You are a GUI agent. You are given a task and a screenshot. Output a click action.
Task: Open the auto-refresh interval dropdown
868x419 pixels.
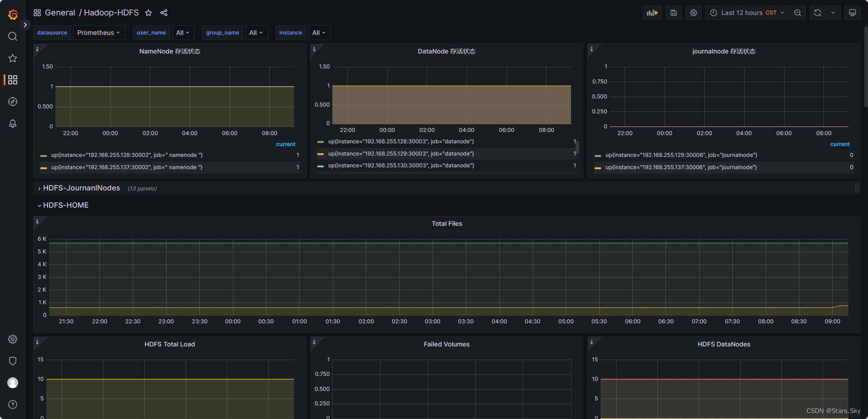833,13
